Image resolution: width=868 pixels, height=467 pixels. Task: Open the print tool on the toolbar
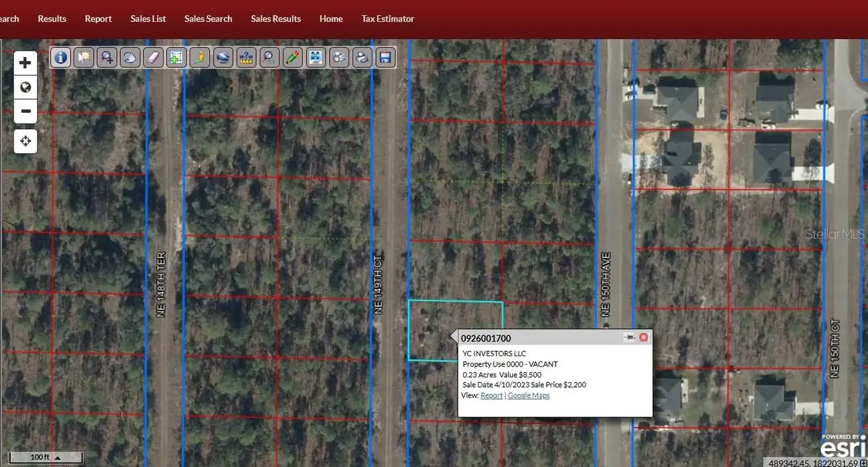point(362,57)
